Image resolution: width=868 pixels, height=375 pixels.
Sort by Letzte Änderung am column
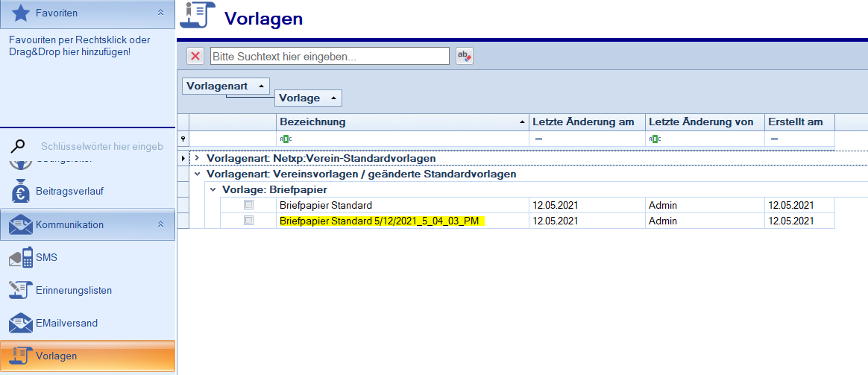(x=588, y=122)
